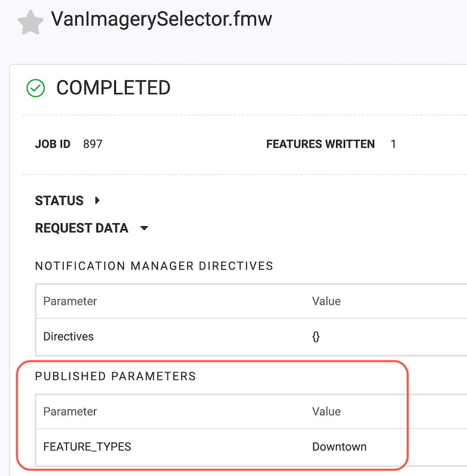Image resolution: width=467 pixels, height=476 pixels.
Task: Select the FEATURE_TYPES parameter row
Action: click(x=87, y=446)
